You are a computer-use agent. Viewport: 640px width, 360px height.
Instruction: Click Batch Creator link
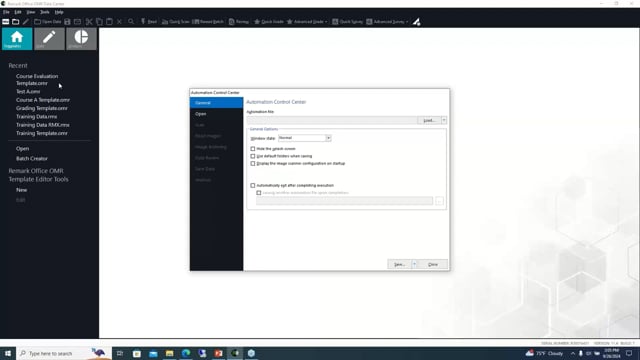tap(32, 158)
